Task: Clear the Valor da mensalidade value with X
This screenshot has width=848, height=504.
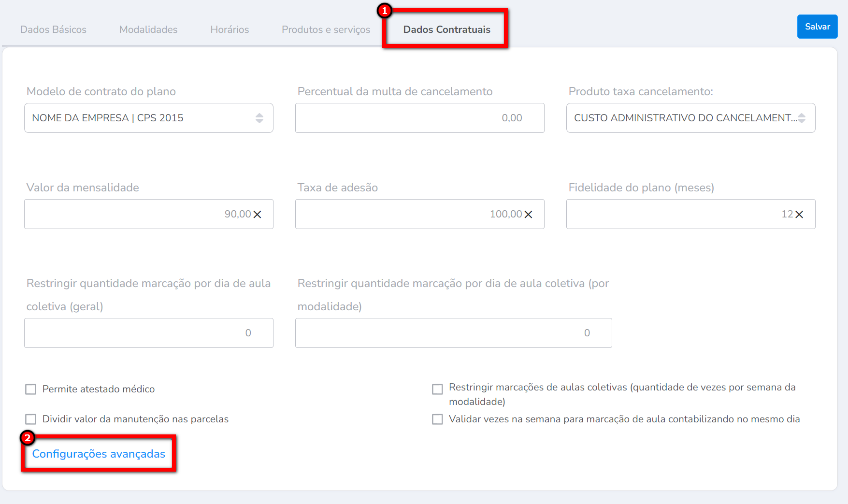Action: coord(257,215)
